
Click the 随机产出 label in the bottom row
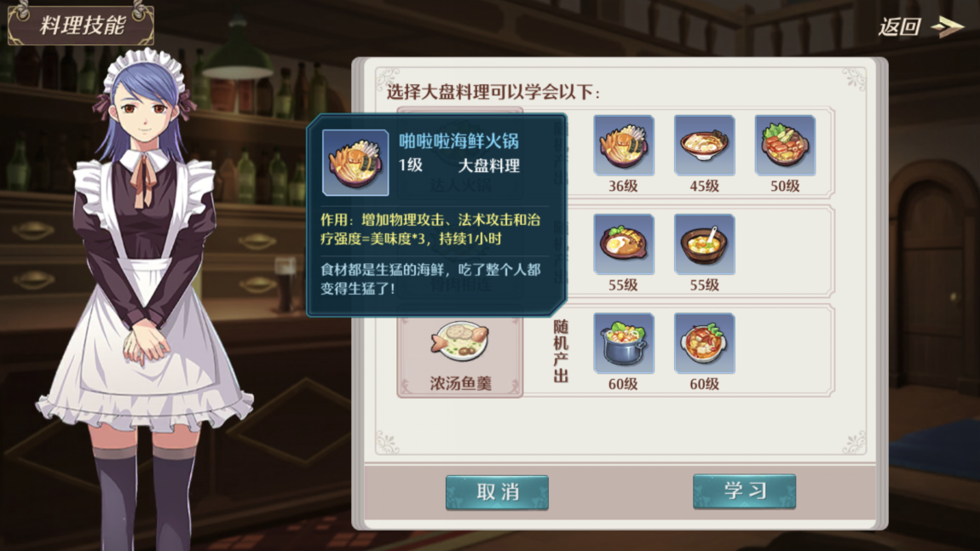tap(561, 351)
